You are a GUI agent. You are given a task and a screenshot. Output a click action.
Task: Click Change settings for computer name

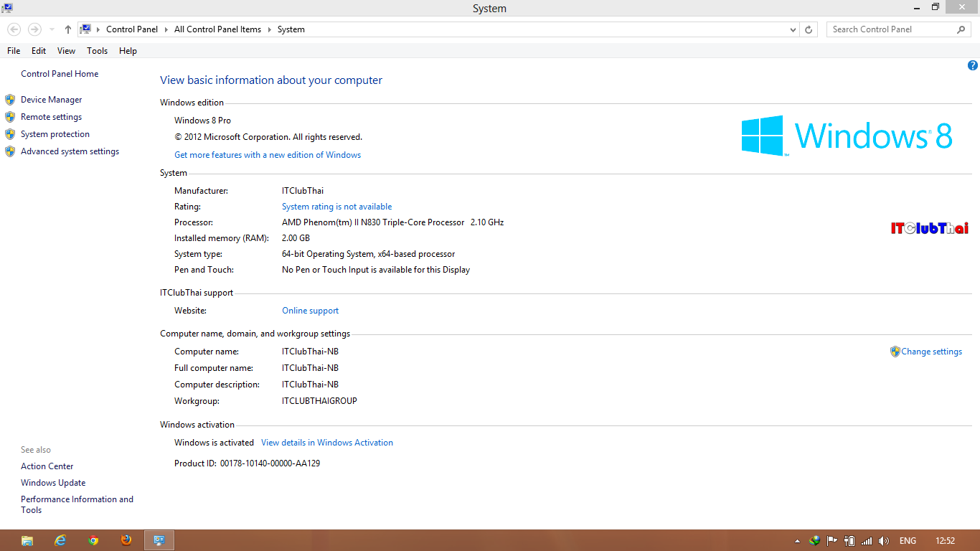[x=932, y=352]
